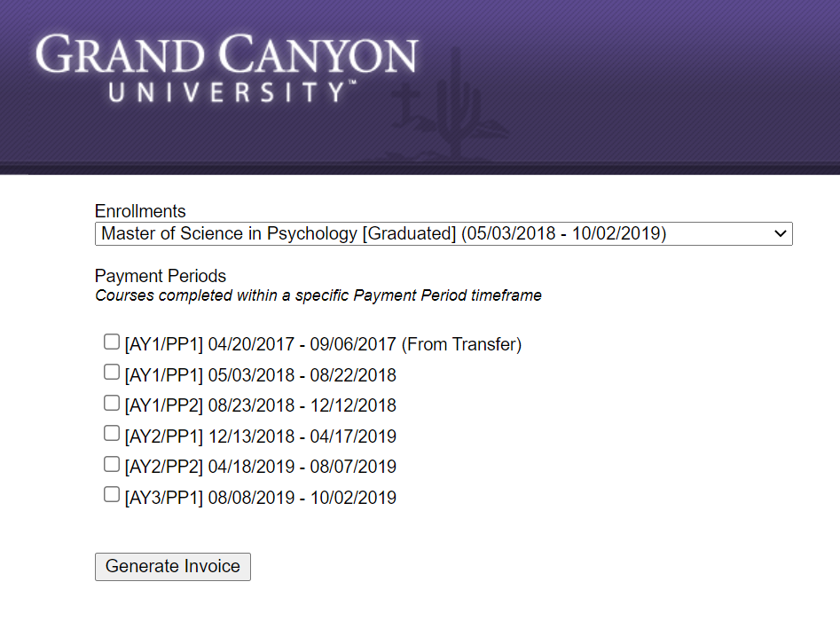Click the Enrollments dropdown chevron arrow
The image size is (840, 629).
click(x=780, y=233)
